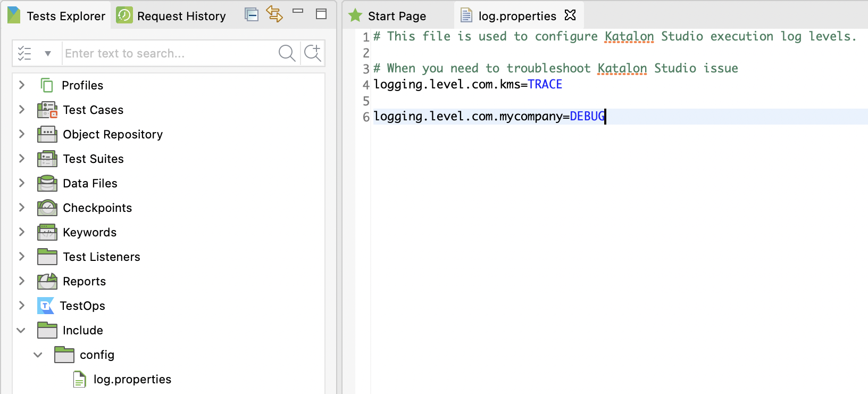Open the search filter dropdown arrow
The image size is (868, 394).
tap(48, 53)
